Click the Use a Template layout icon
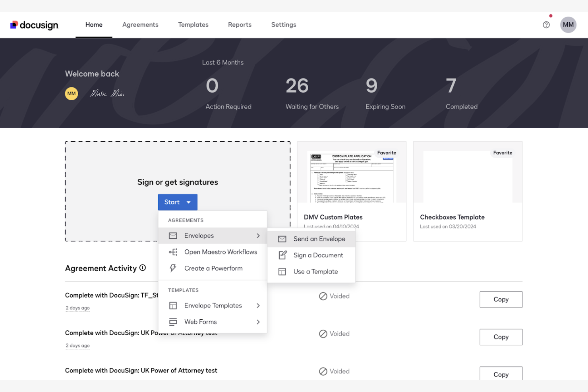Screen dimensions: 588x392 (x=282, y=272)
